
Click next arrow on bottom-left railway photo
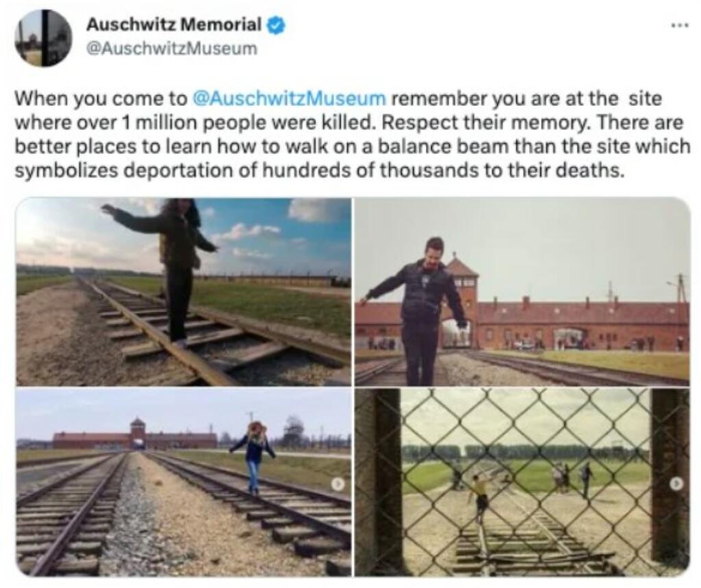340,484
